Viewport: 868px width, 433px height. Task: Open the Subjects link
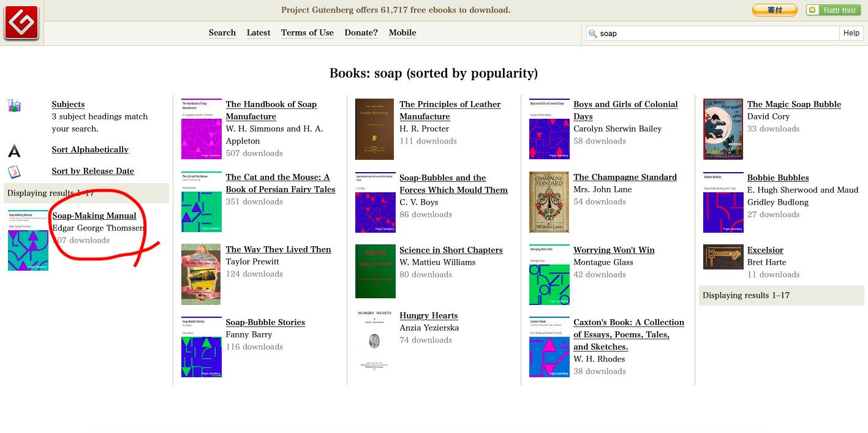69,104
